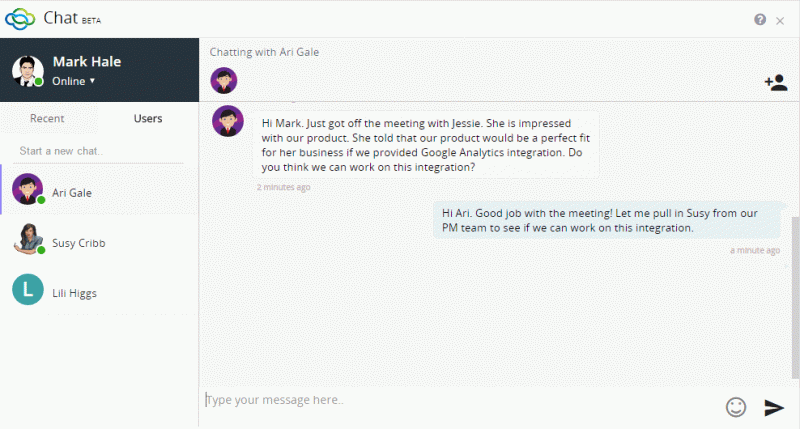
Task: Click Mark Hale's profile avatar
Action: 28,71
